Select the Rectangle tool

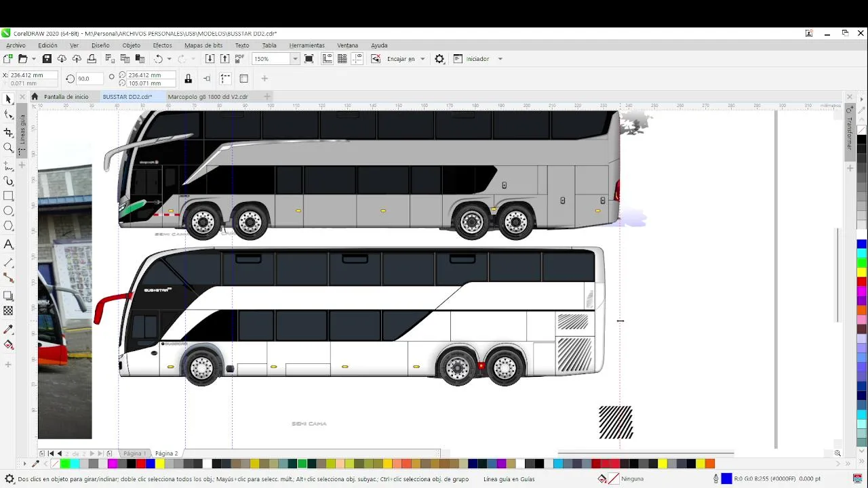(x=8, y=197)
